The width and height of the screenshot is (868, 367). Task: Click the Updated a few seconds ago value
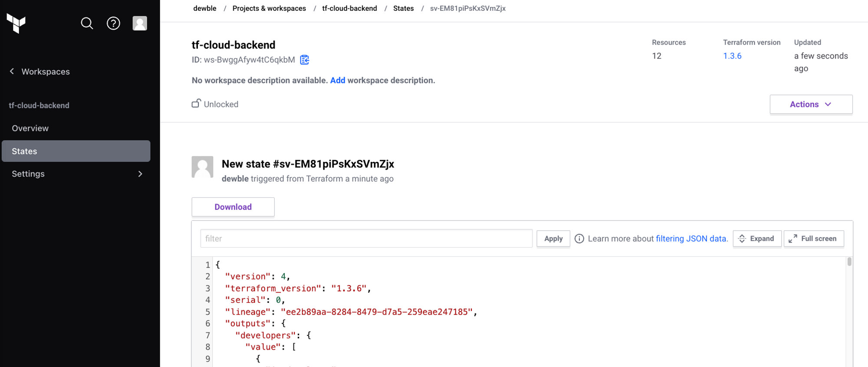pyautogui.click(x=821, y=62)
